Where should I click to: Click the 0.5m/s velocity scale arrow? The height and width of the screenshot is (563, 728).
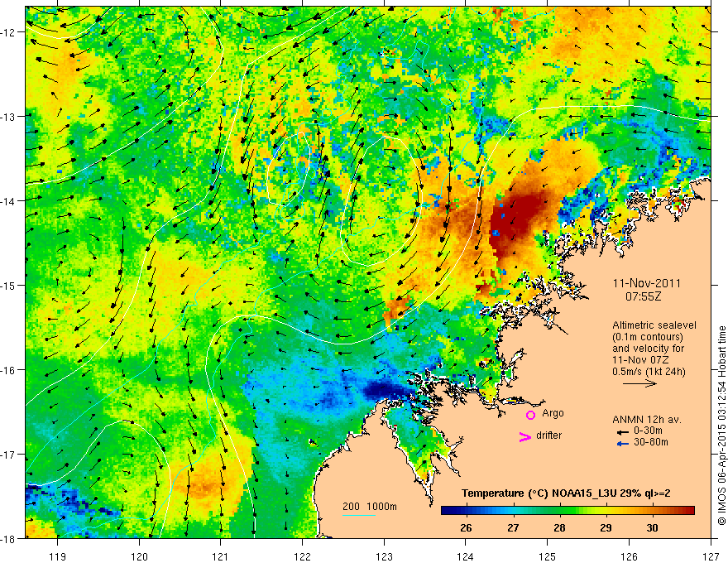639,383
